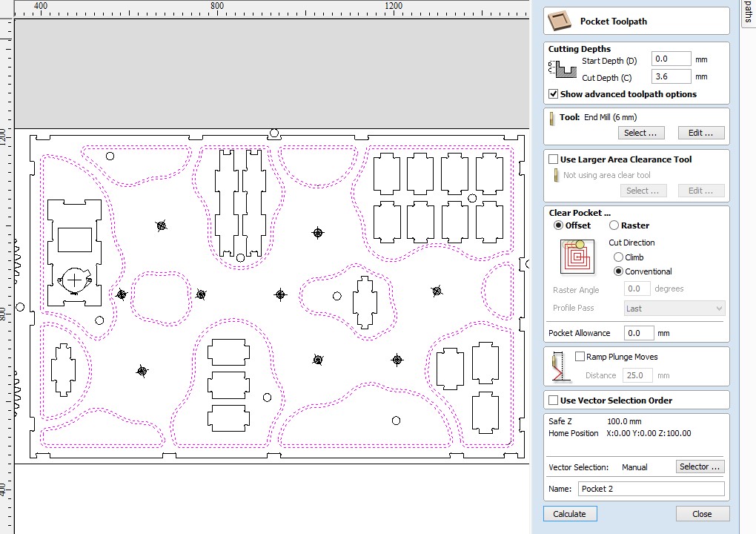Viewport: 756px width, 534px height.
Task: Click the Pocket Allowance input field
Action: [x=639, y=333]
